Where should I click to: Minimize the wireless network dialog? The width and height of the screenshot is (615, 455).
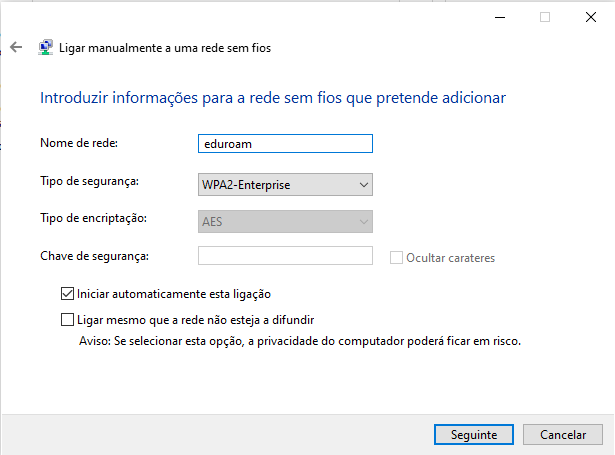tap(500, 17)
